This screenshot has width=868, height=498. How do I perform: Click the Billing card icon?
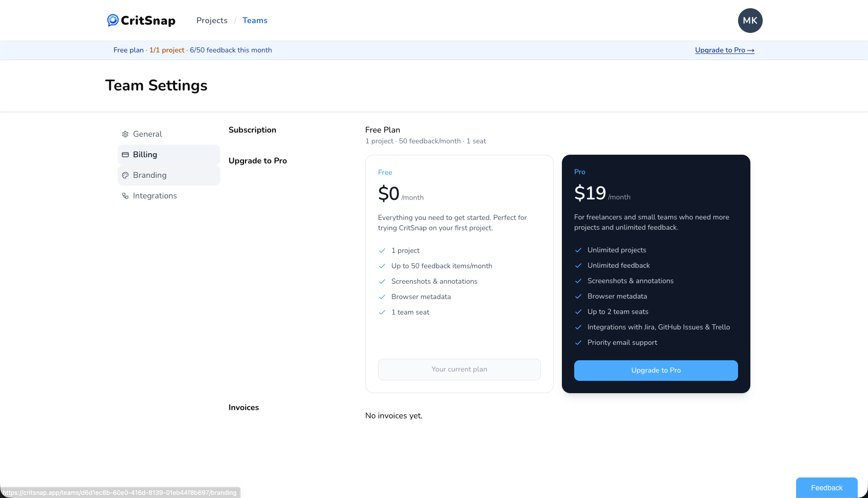click(x=125, y=155)
